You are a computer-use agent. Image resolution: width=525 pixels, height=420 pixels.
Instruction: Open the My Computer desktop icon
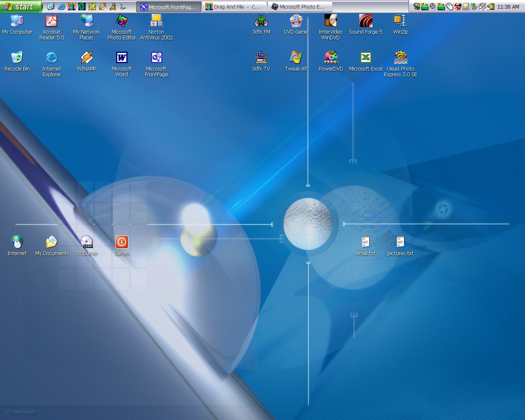click(x=17, y=25)
